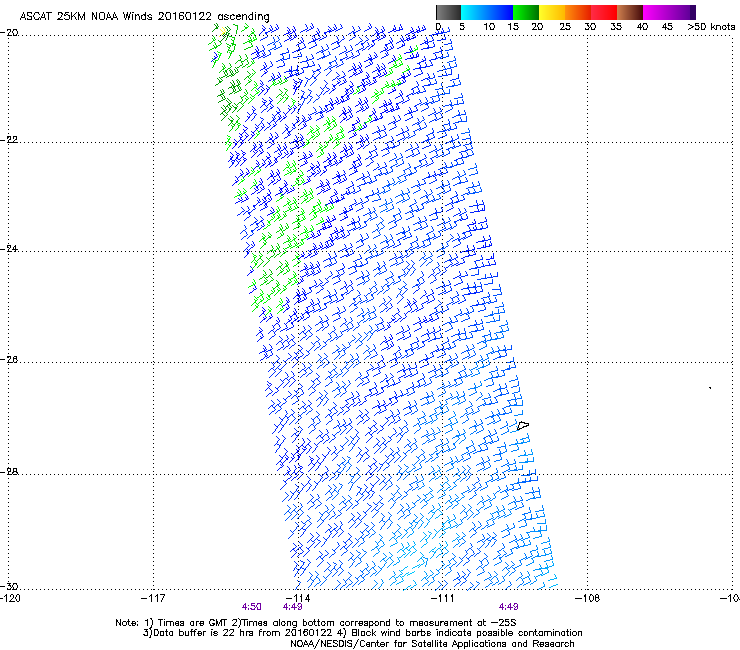
Task: Click the latitude axis label '-22'
Action: (x=9, y=140)
